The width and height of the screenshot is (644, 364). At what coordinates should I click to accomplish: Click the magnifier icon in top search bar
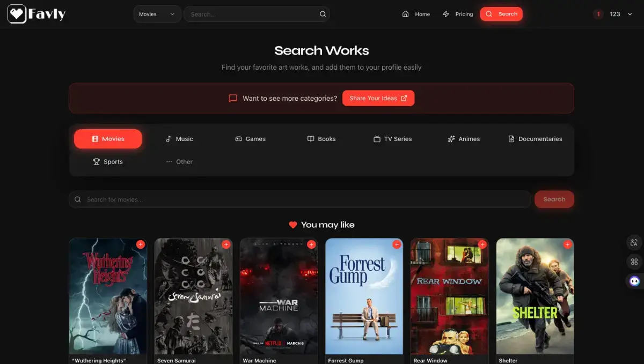click(323, 14)
